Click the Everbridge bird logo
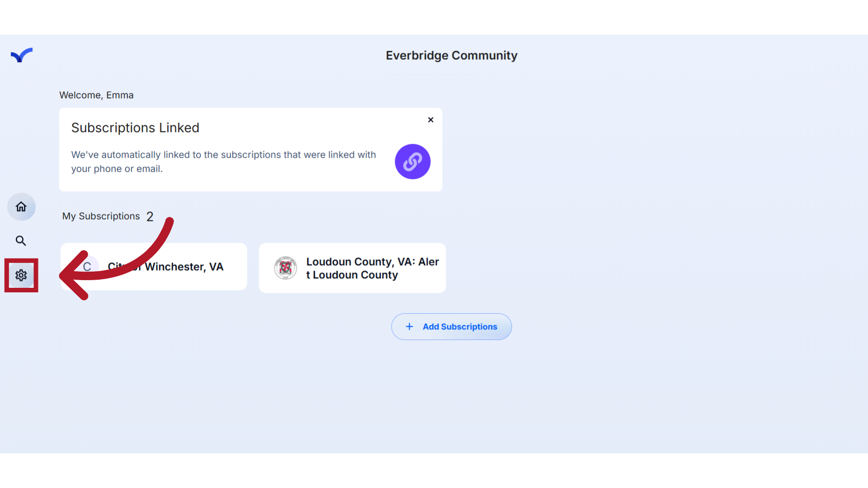 pyautogui.click(x=22, y=55)
